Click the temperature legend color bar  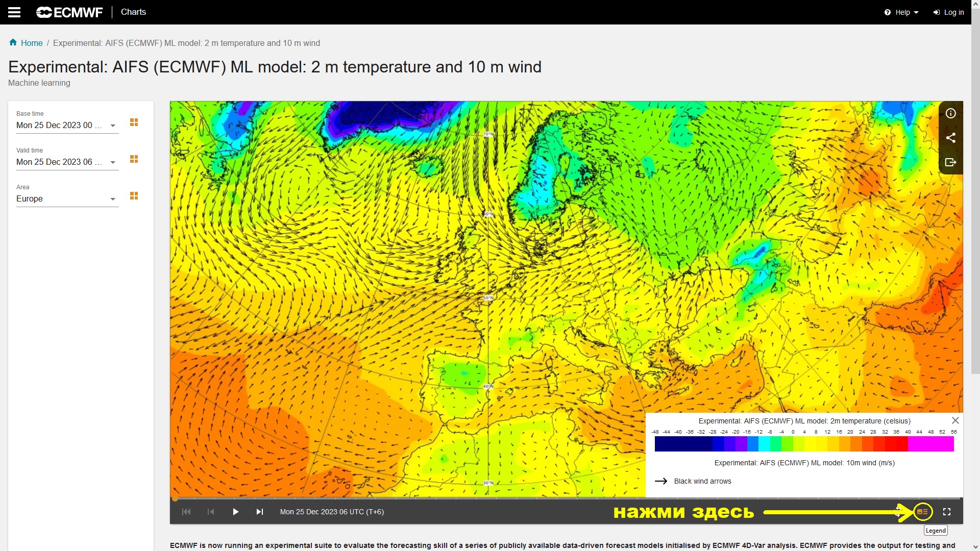point(804,444)
